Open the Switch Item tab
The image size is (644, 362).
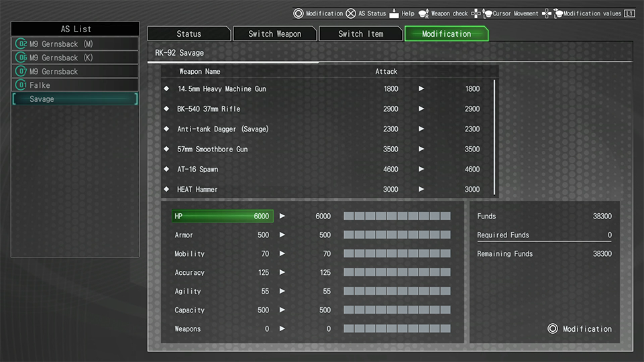click(x=360, y=34)
